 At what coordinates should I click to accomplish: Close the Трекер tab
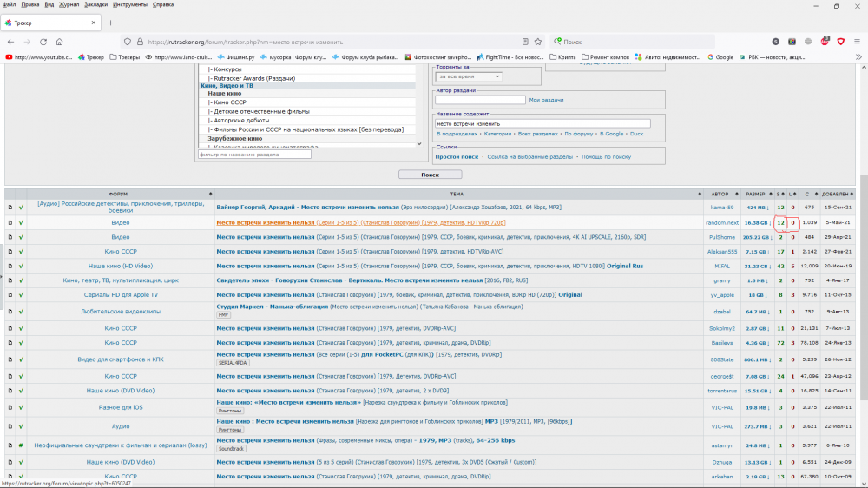tap(93, 23)
